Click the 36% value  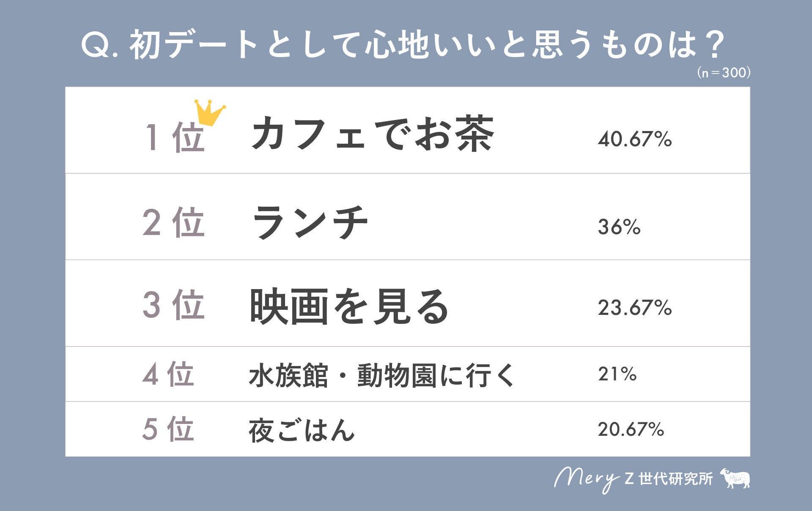tap(619, 227)
